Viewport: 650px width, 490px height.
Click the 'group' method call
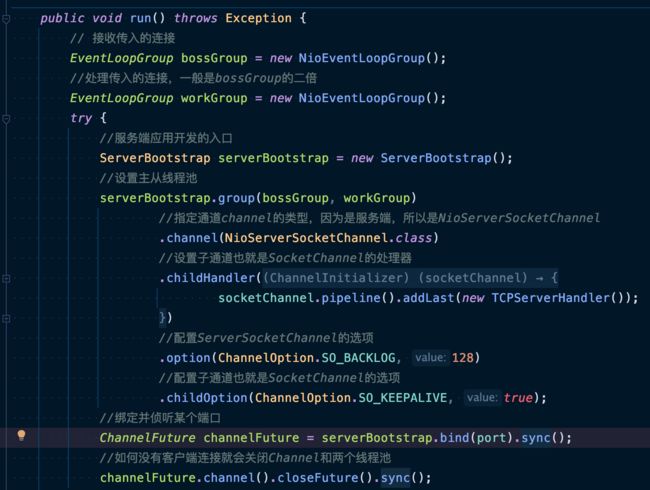(236, 198)
